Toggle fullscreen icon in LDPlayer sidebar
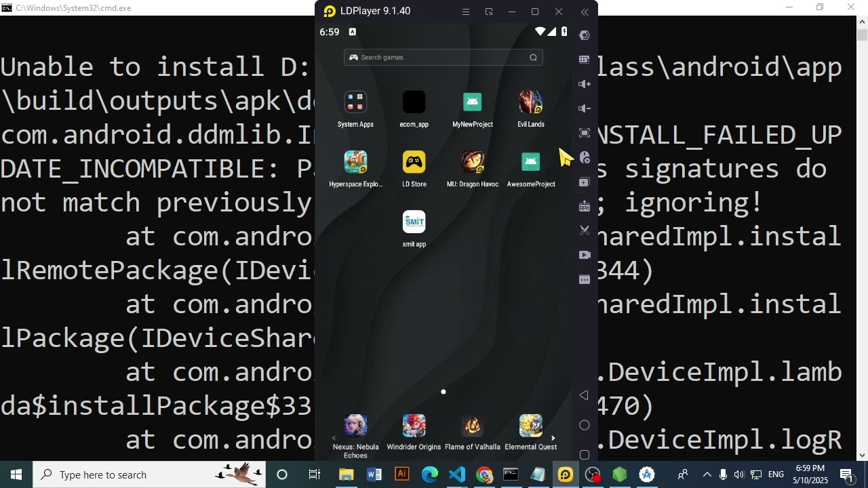Viewport: 868px width, 488px height. pos(585,133)
